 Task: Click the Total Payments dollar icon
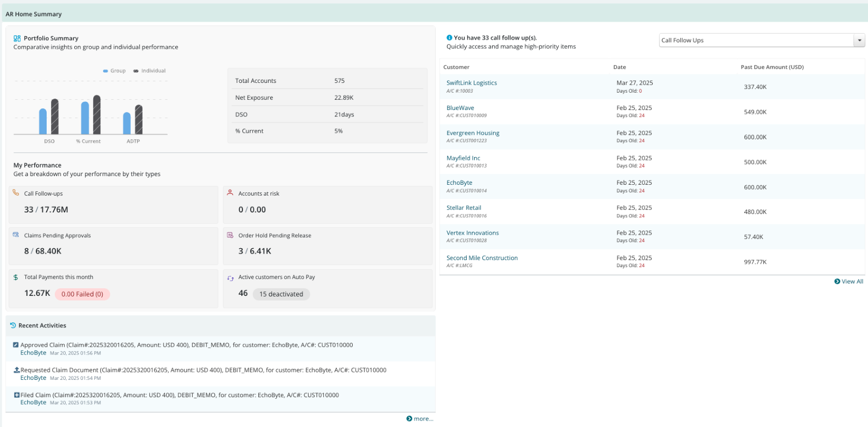16,277
